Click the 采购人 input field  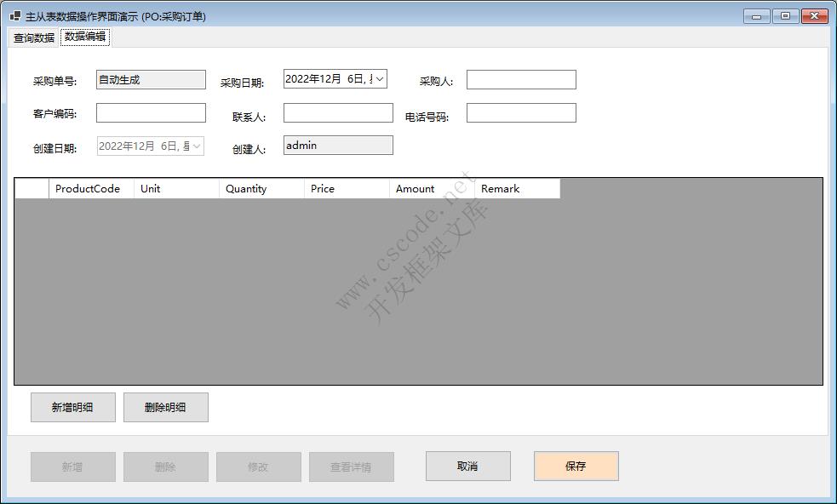coord(521,80)
